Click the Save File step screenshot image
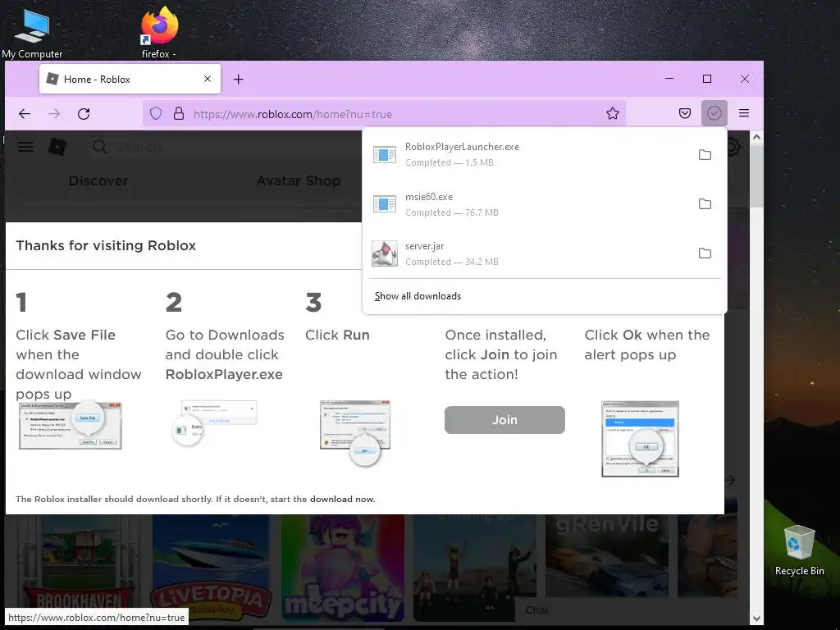 (x=71, y=426)
